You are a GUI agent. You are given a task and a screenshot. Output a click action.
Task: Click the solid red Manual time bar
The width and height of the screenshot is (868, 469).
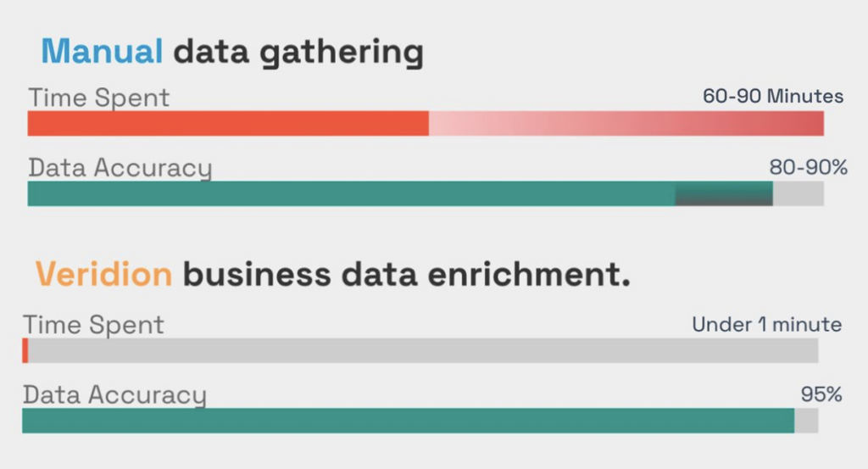(x=228, y=124)
